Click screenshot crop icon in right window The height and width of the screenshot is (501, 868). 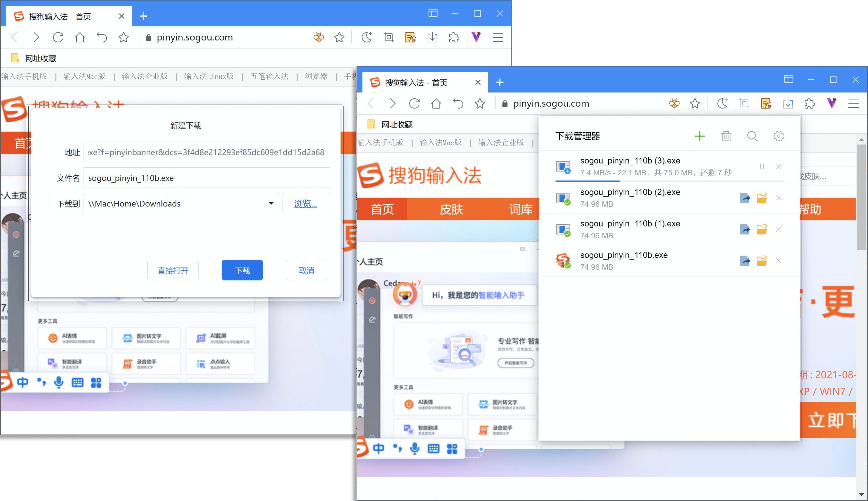tap(744, 103)
